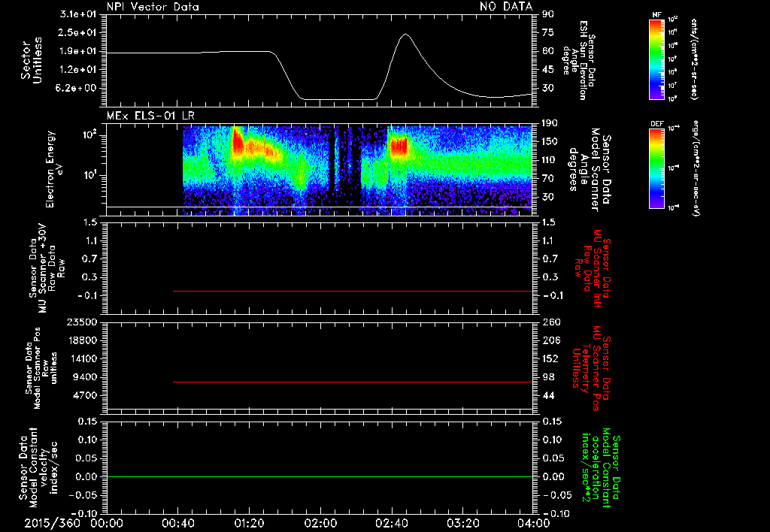Click the Sector Unitless axis label

32,60
